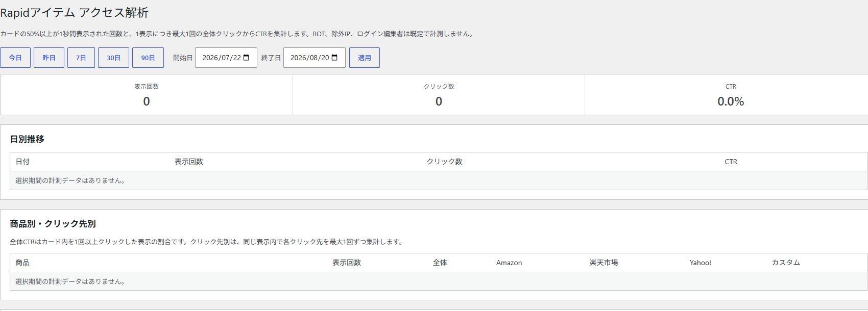The height and width of the screenshot is (311, 868).
Task: Click the 全体 column header
Action: pos(440,263)
